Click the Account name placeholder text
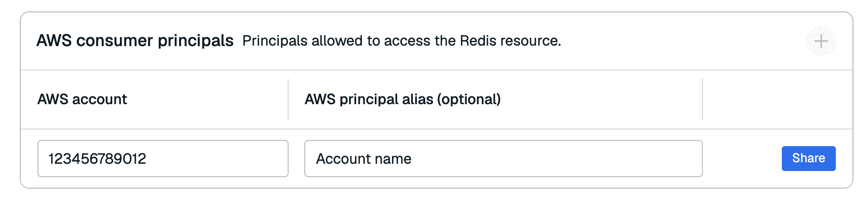 (x=363, y=159)
